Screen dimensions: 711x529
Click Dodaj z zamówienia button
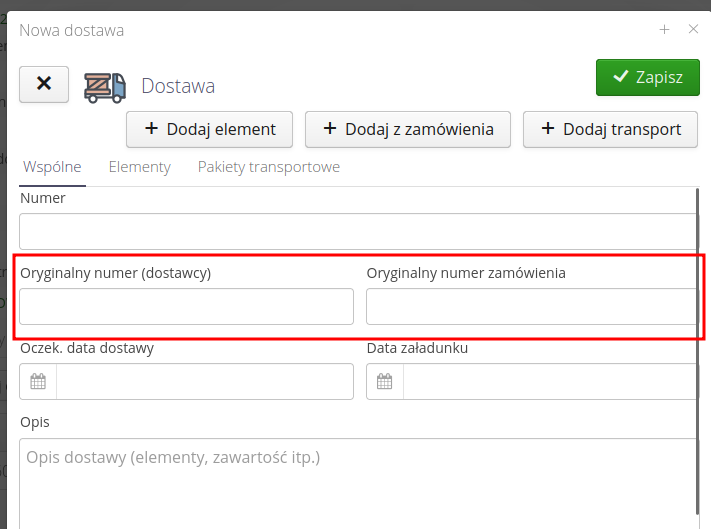click(407, 129)
